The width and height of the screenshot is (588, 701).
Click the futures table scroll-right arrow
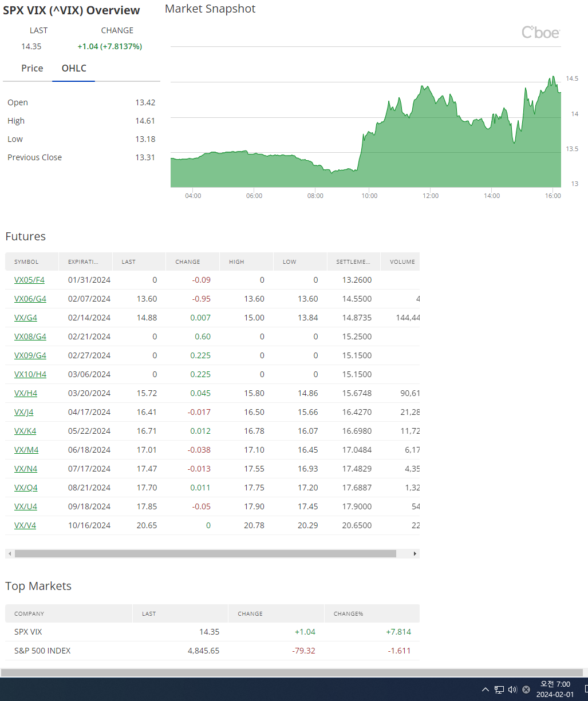(x=415, y=554)
